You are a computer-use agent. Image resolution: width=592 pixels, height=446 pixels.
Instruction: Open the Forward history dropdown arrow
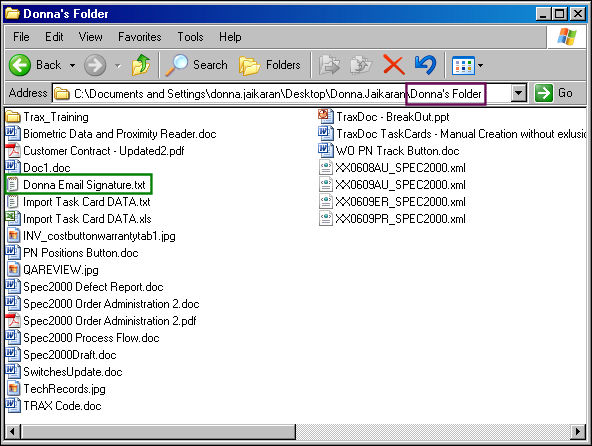point(118,66)
